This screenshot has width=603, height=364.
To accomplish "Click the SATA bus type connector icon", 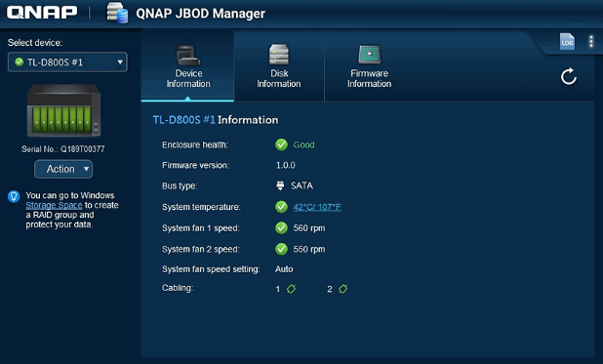I will (280, 185).
